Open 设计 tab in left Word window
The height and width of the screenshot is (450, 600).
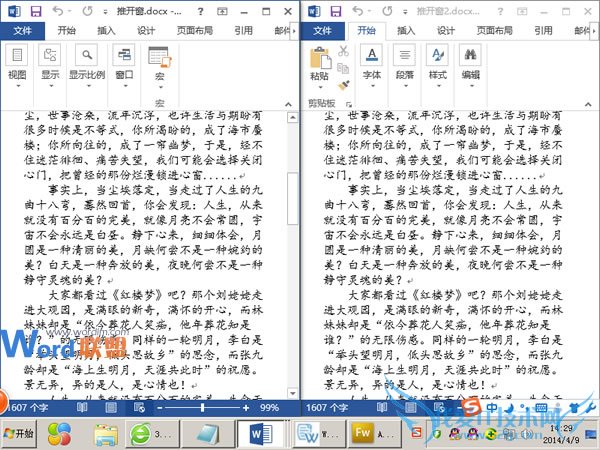pyautogui.click(x=146, y=31)
